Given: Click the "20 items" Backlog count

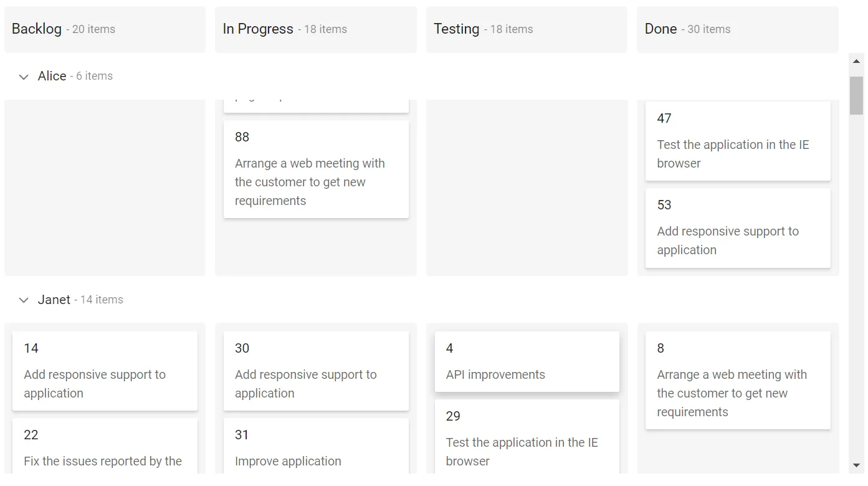Looking at the screenshot, I should (93, 29).
